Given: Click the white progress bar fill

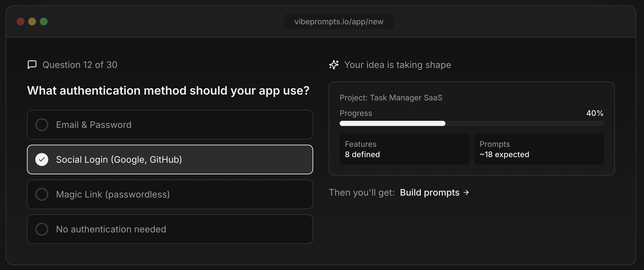Looking at the screenshot, I should click(392, 123).
